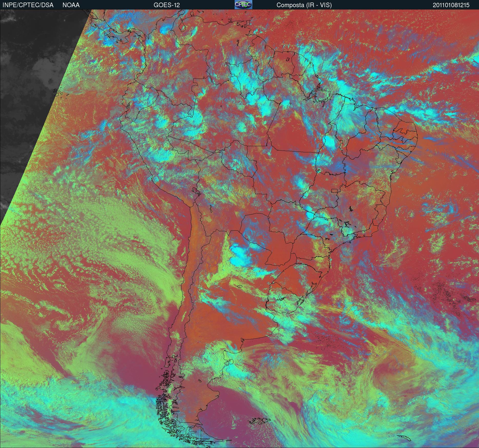Click the Composta (IR - VIS) title
The image size is (479, 448).
304,5
